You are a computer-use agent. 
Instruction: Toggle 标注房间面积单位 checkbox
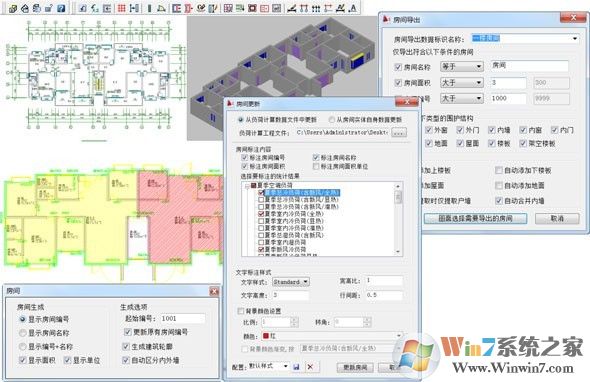pos(316,166)
